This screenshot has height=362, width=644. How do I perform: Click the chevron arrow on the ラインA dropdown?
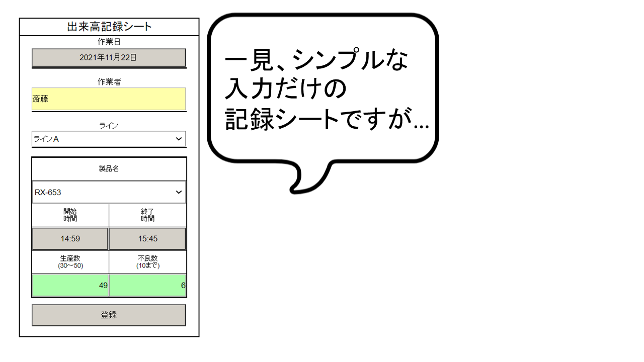179,139
